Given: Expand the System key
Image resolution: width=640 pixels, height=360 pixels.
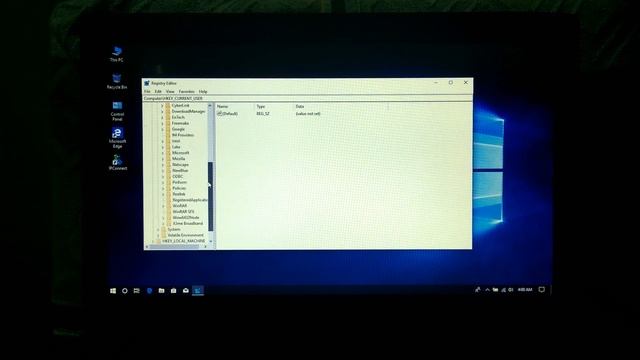Looking at the screenshot, I should [158, 229].
